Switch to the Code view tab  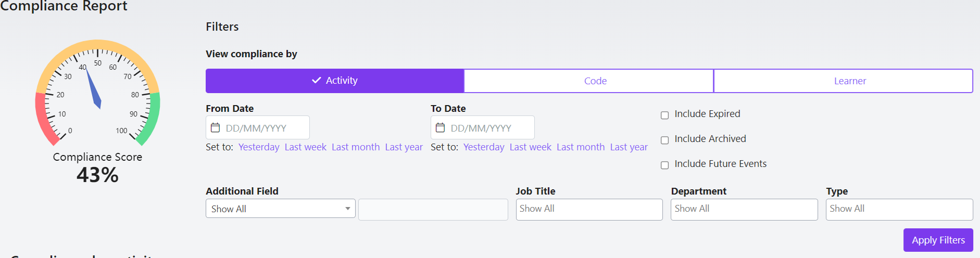point(589,81)
